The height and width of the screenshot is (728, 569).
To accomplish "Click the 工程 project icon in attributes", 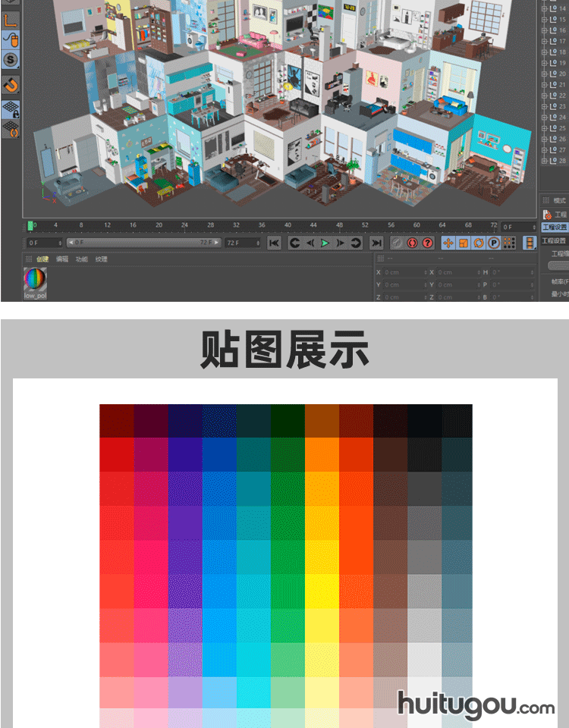I will tap(547, 215).
